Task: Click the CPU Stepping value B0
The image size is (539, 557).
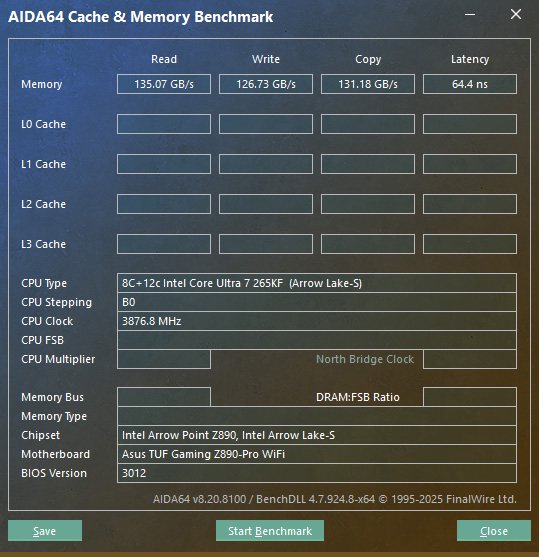Action: pos(317,302)
